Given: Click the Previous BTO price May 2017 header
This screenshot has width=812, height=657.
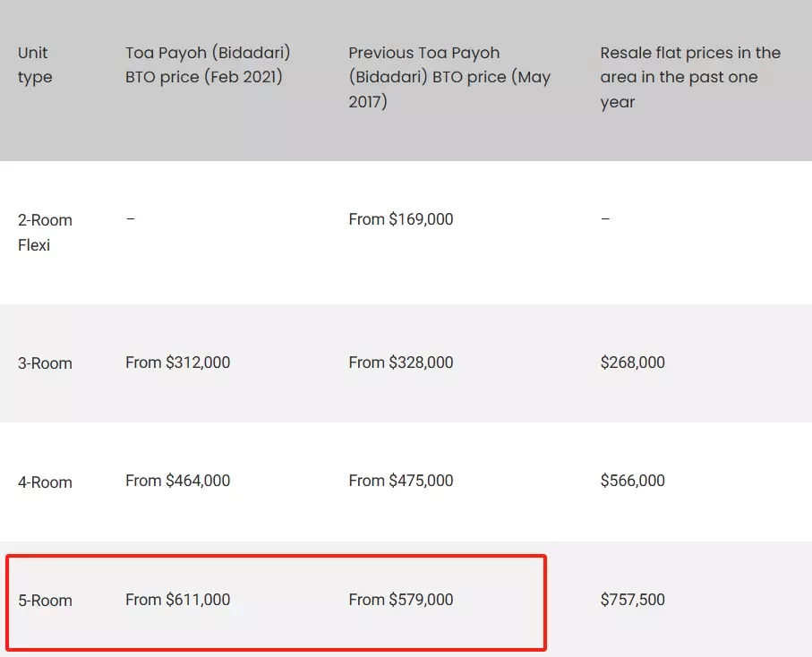Looking at the screenshot, I should [449, 77].
